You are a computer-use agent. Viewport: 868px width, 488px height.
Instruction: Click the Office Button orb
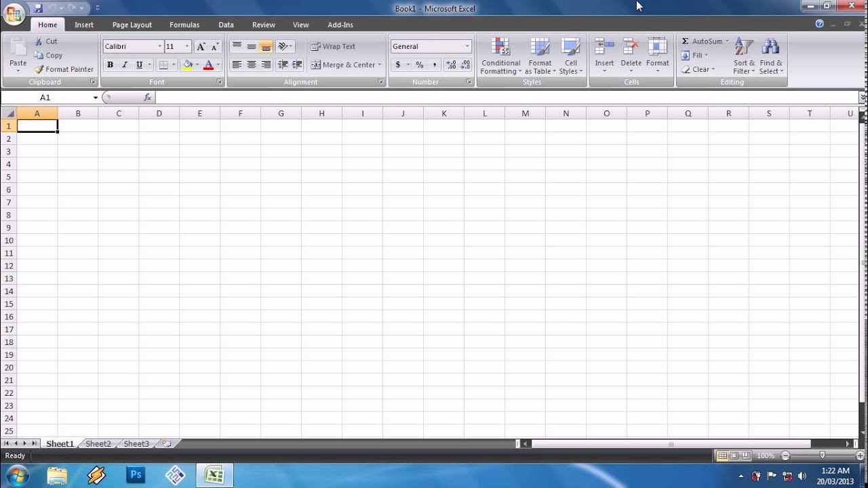point(14,14)
